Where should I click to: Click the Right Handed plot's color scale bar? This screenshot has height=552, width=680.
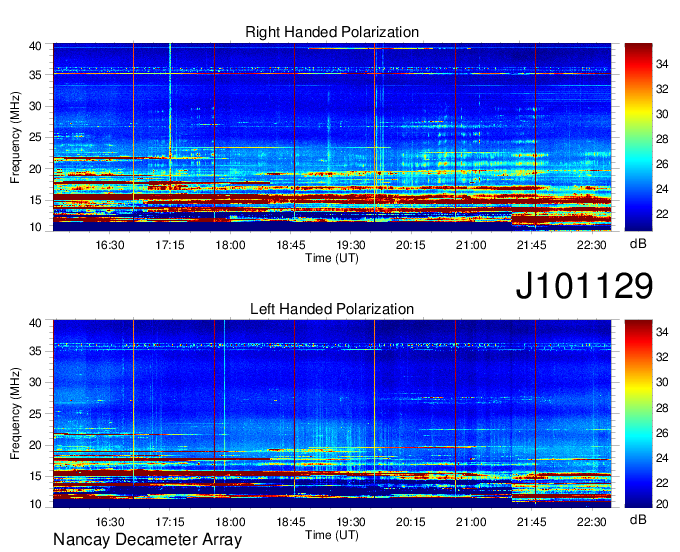tap(638, 137)
